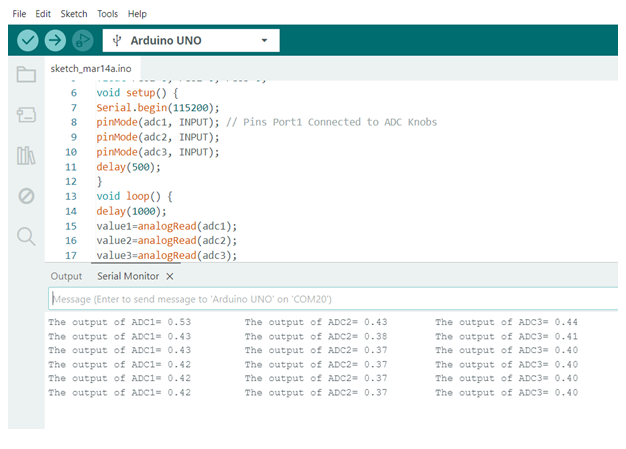
Task: Click the Upload arrow button
Action: point(55,41)
